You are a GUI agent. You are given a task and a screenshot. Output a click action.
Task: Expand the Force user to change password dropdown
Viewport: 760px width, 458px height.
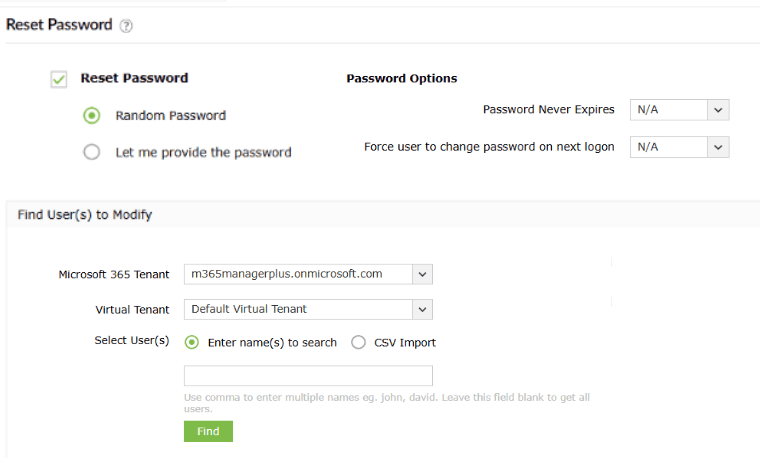pos(679,147)
